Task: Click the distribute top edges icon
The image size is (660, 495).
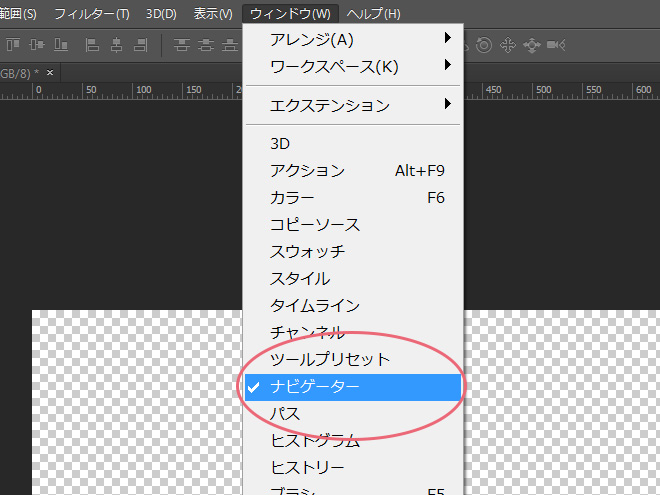Action: [x=182, y=44]
